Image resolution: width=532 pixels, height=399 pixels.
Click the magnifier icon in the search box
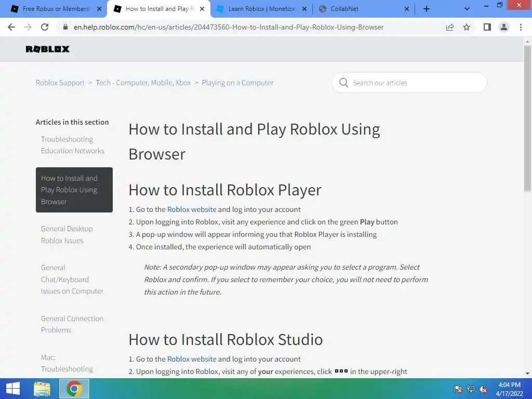point(343,83)
